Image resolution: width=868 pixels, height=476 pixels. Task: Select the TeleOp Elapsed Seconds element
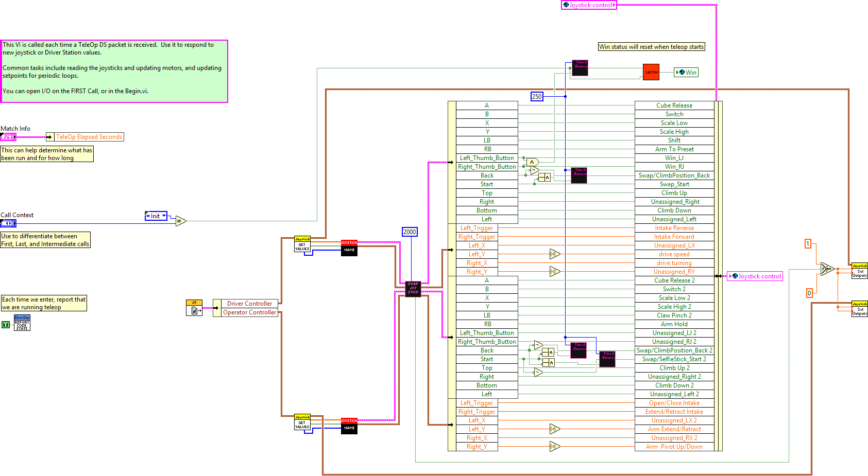tap(89, 137)
